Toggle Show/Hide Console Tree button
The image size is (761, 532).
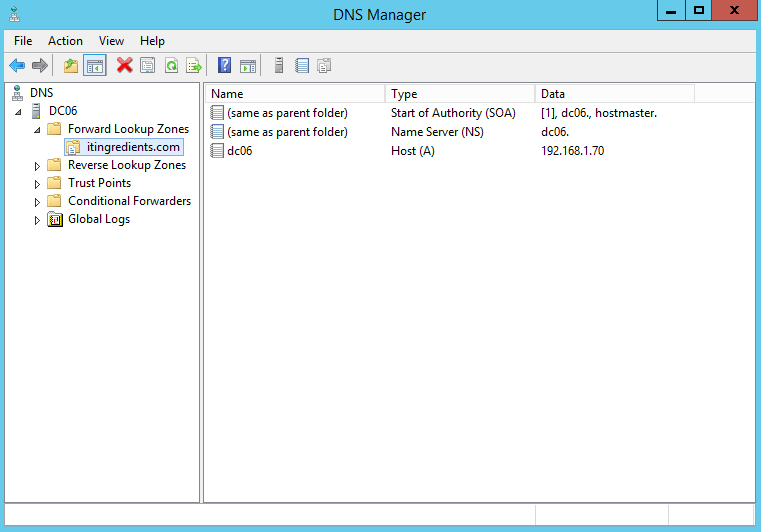point(95,66)
